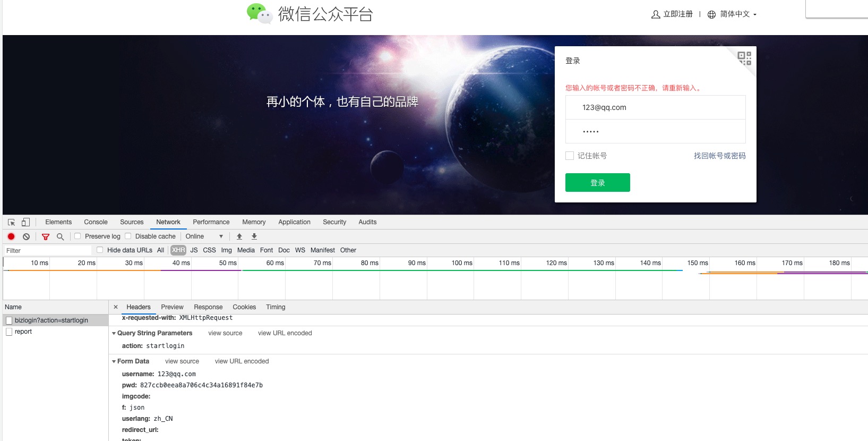Check the 记住帐号 checkbox
The image size is (868, 441).
click(570, 156)
